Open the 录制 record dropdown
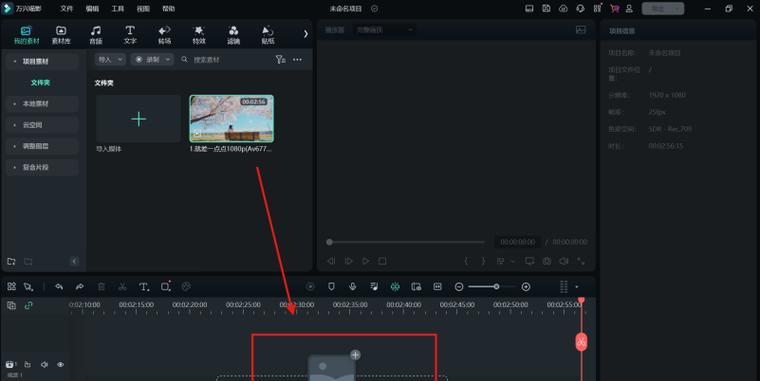This screenshot has width=760, height=381. (x=152, y=59)
